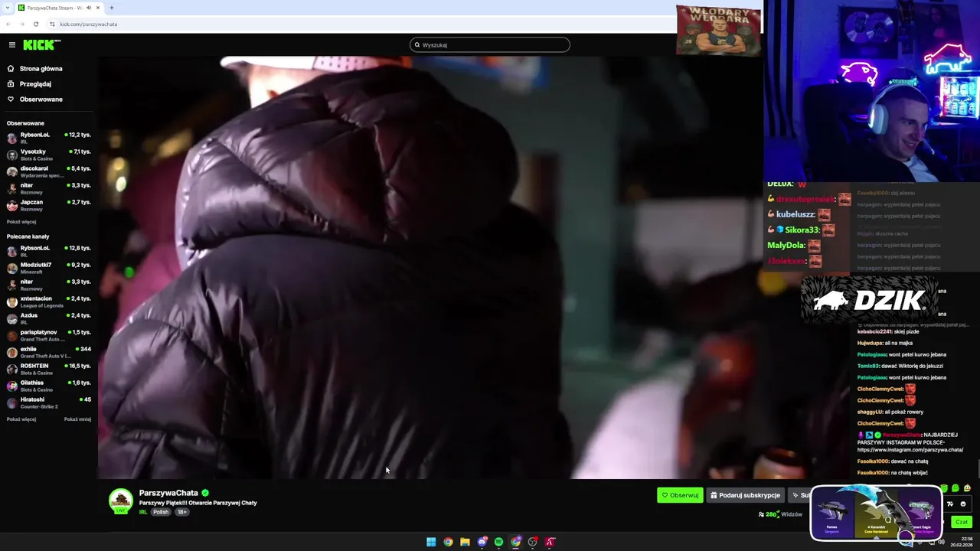Open Japczan channel in followed list
The height and width of the screenshot is (551, 980).
pyautogui.click(x=49, y=205)
